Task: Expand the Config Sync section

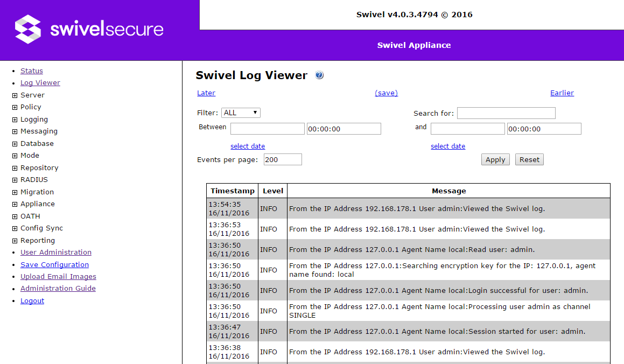Action: tap(40, 228)
